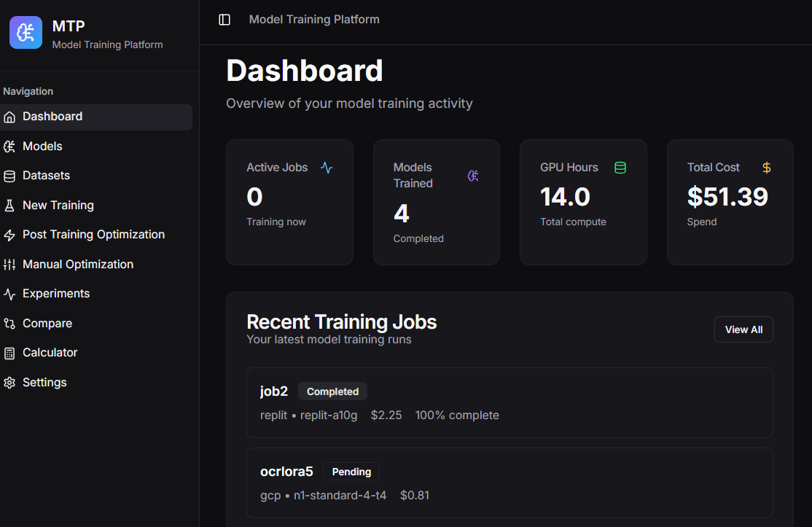Open the Model Training Platform header link
Viewport: 812px width, 527px height.
[x=314, y=19]
